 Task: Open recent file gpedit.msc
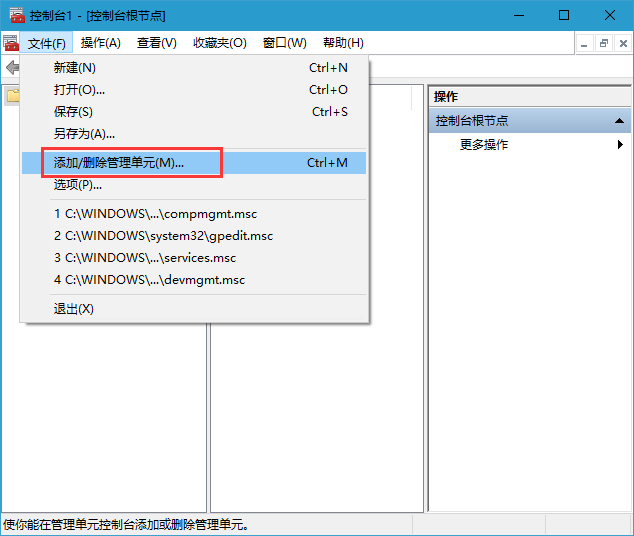[x=163, y=236]
